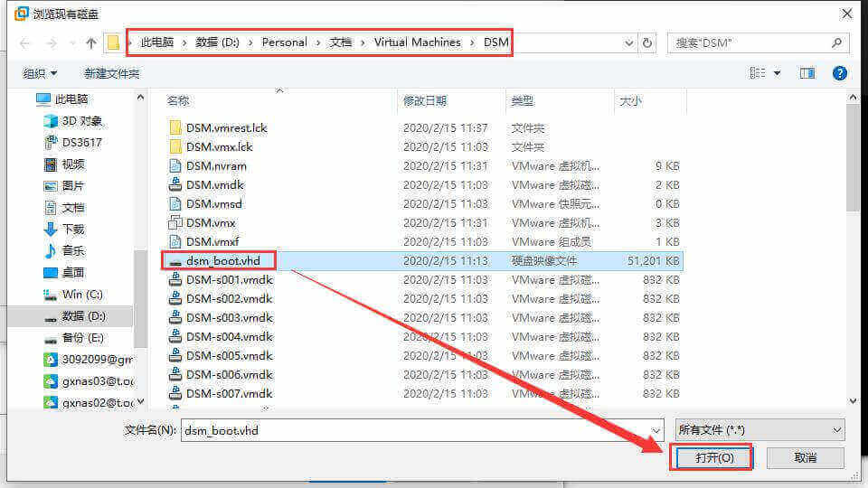Viewport: 868px width, 488px height.
Task: Select DSM-s004.vmdk file icon
Action: coord(175,336)
